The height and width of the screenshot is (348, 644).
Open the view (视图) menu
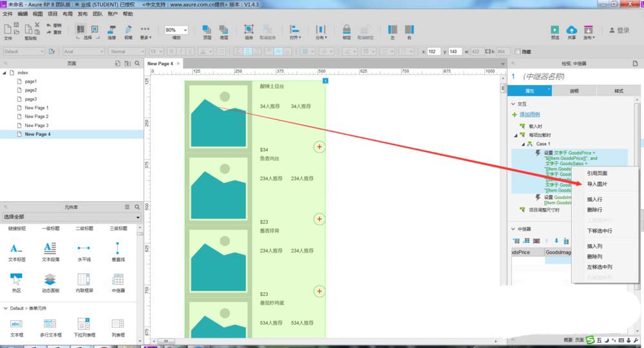(37, 14)
